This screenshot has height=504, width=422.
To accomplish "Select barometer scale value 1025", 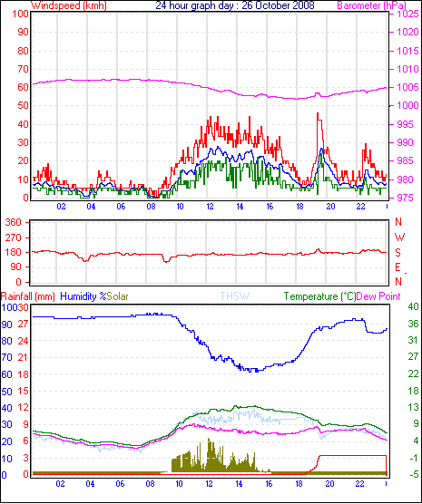I will 407,14.
